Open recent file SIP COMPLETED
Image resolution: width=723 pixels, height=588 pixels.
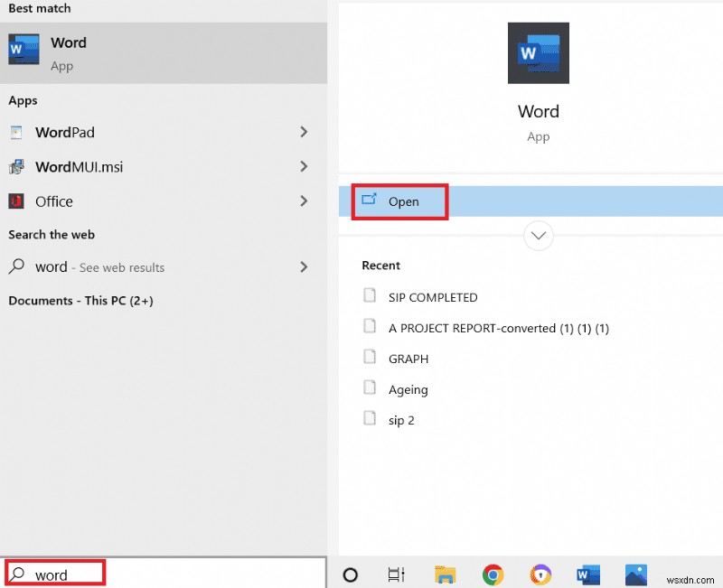(x=433, y=297)
